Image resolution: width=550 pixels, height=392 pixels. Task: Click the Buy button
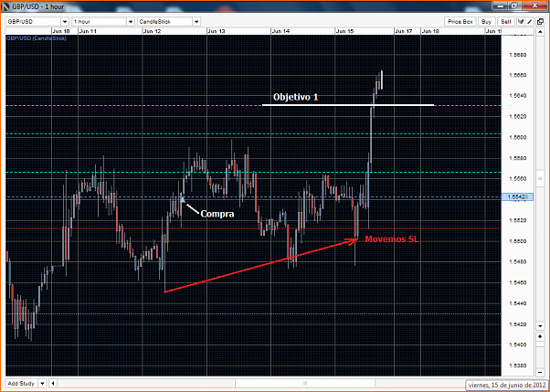487,21
